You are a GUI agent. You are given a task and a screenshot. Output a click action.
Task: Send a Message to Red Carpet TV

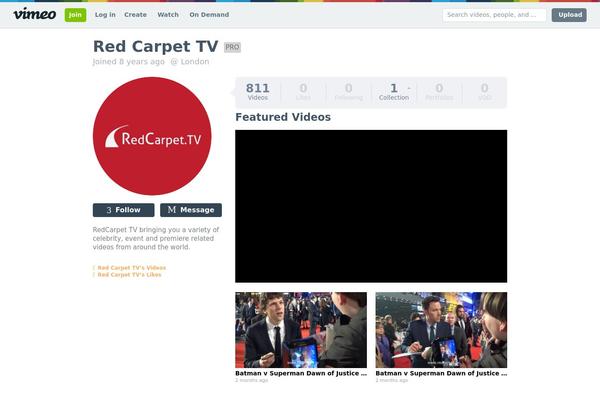[191, 210]
